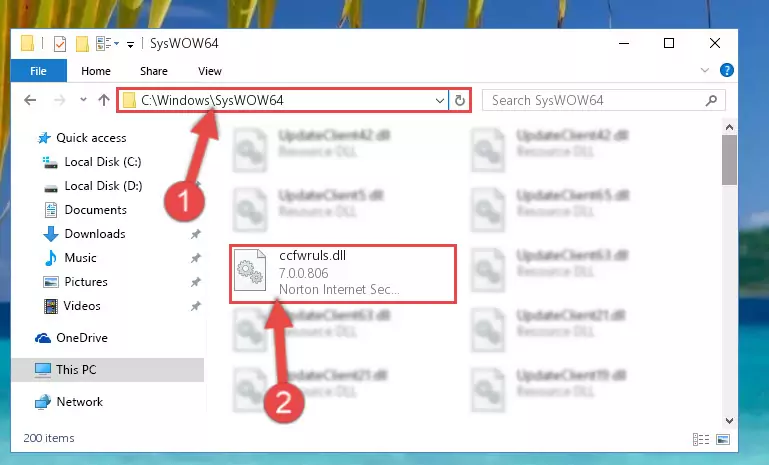769x465 pixels.
Task: Open Local Disk (C:) in sidebar
Action: [x=103, y=162]
